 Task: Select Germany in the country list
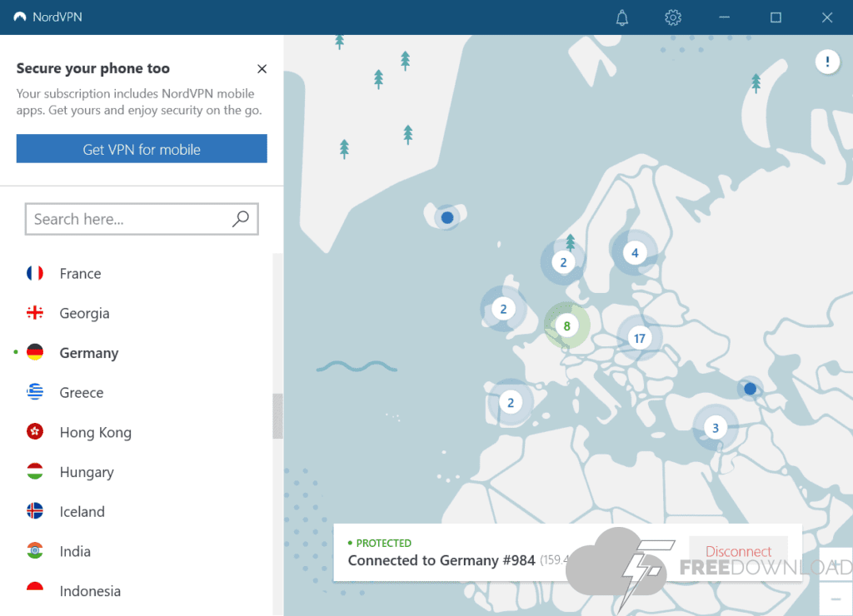tap(88, 353)
